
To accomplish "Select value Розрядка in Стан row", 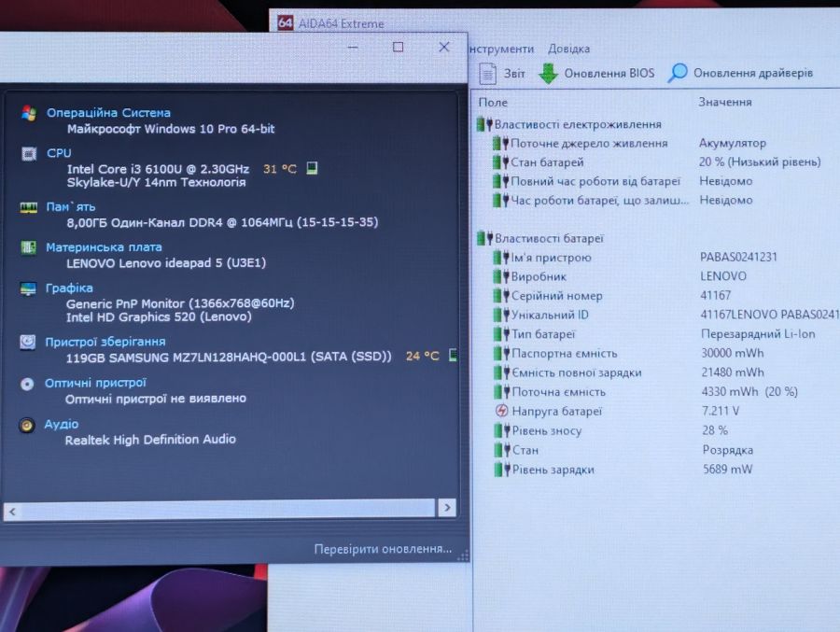I will tap(727, 450).
